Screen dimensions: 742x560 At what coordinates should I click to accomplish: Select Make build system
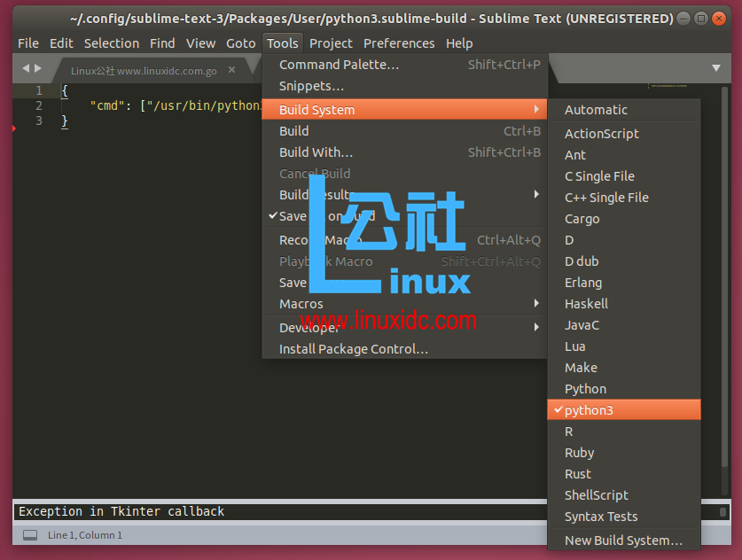click(624, 368)
